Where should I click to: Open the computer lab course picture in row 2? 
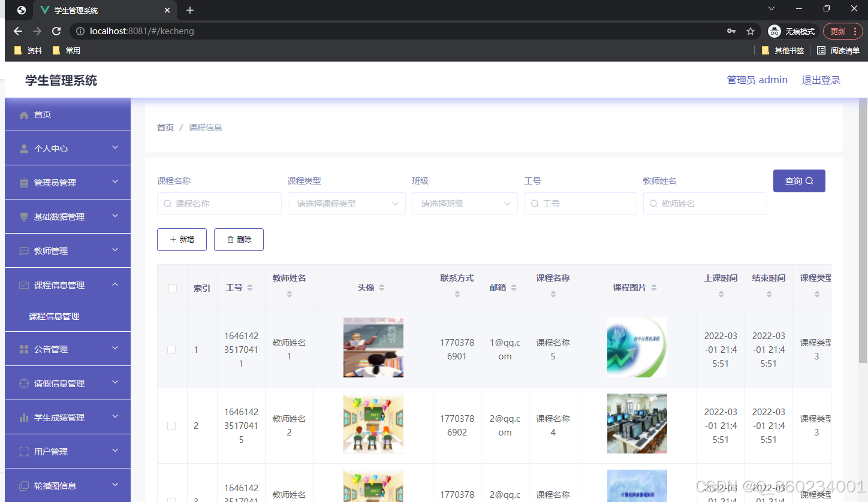(637, 424)
